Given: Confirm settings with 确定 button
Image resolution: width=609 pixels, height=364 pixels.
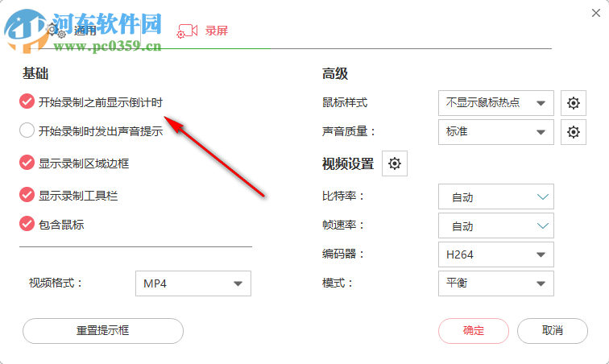Looking at the screenshot, I should [474, 331].
